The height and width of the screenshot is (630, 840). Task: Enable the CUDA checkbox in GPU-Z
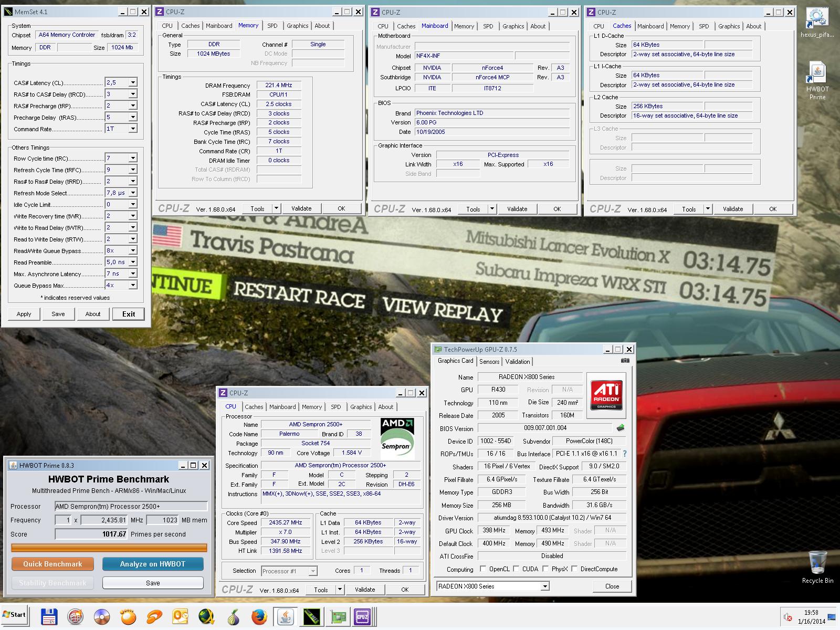click(x=516, y=569)
